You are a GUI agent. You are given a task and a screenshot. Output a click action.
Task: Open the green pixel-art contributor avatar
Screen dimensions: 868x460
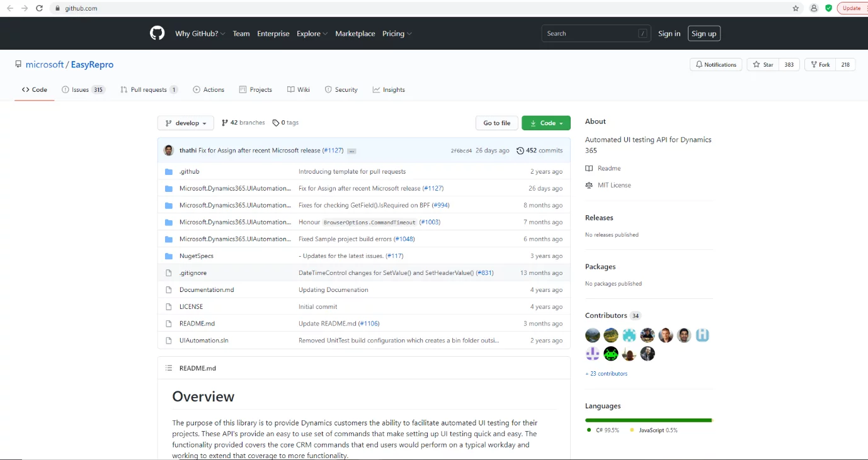[x=611, y=354]
